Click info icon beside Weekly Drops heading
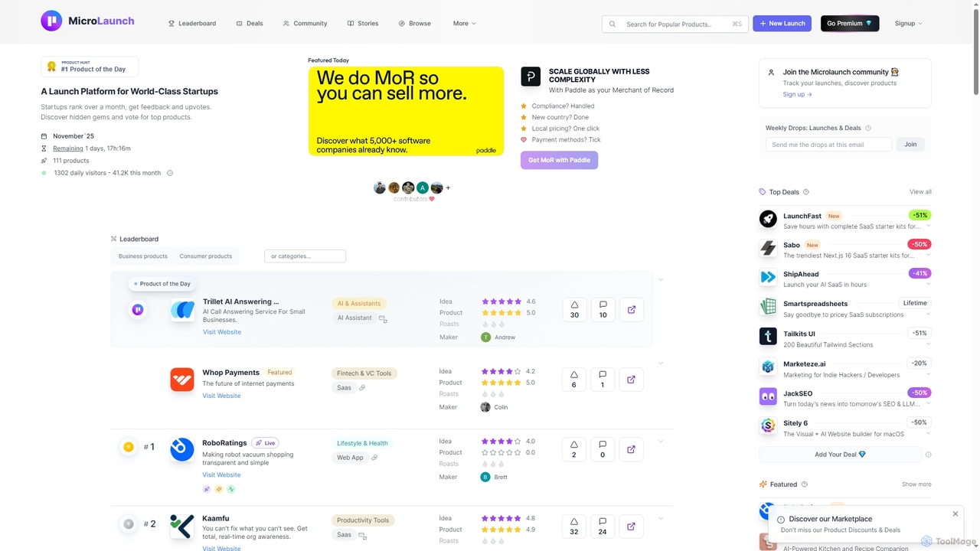Viewport: 980px width, 551px height. coord(868,128)
